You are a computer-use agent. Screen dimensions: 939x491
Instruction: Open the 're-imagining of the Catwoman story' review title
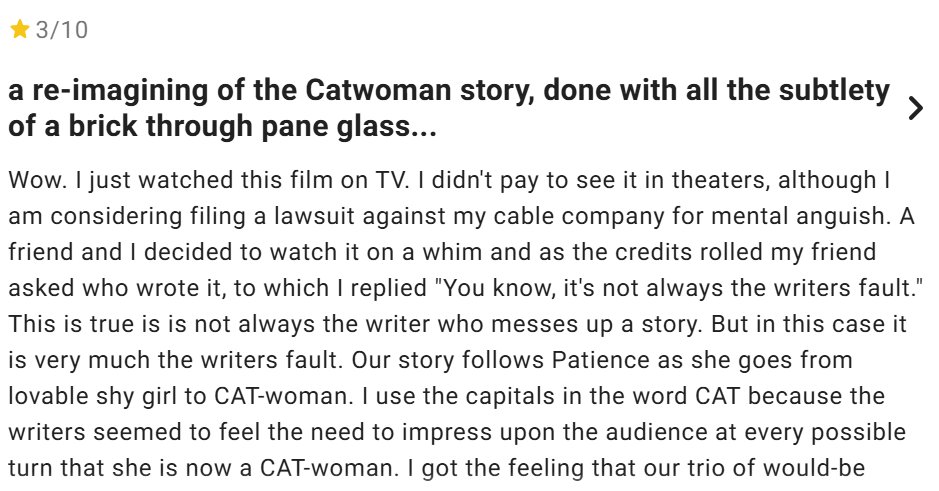449,91
